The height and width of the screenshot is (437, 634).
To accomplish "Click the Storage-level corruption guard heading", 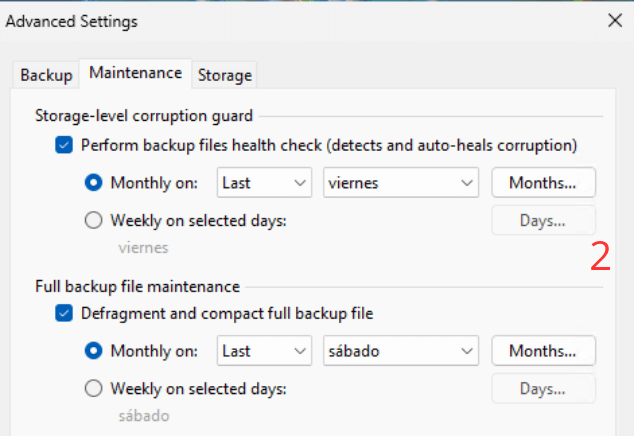I will point(144,114).
